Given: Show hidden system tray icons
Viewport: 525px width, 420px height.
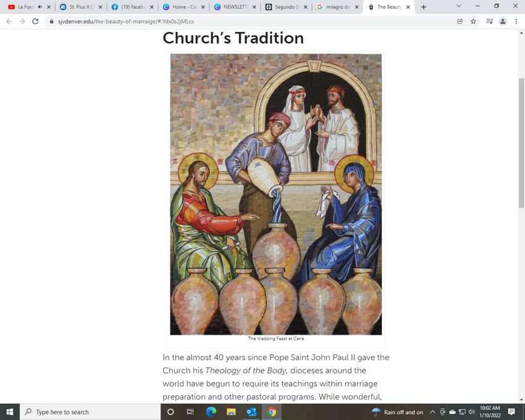Looking at the screenshot, I should 432,412.
